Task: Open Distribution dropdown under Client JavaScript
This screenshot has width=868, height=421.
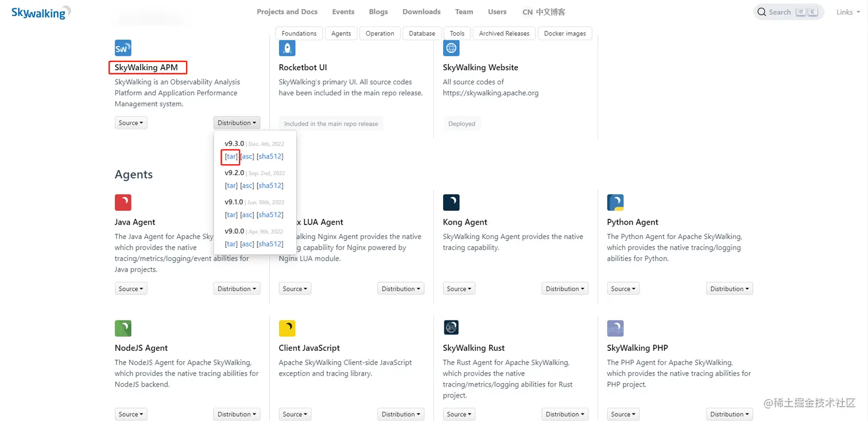Action: [x=401, y=414]
